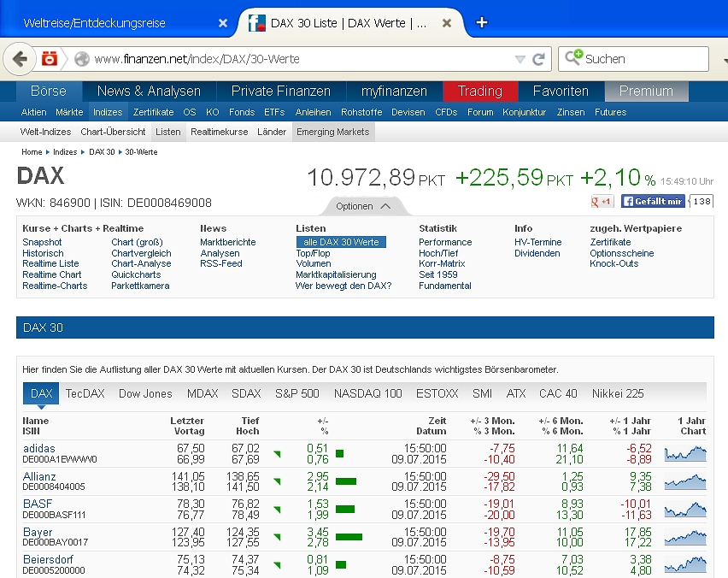View Beiersdorf 1 year chart thumbnail

pos(684,564)
